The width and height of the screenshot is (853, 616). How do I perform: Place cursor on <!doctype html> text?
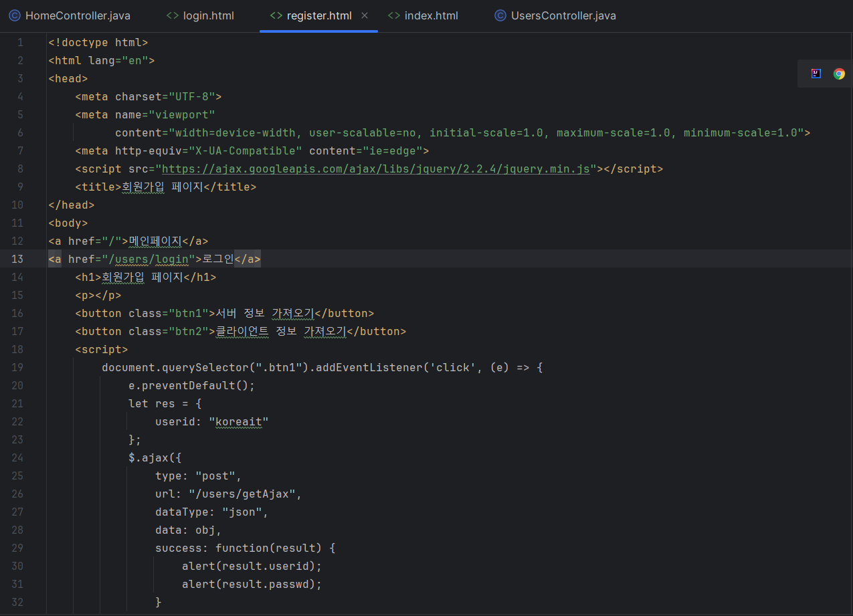tap(98, 43)
